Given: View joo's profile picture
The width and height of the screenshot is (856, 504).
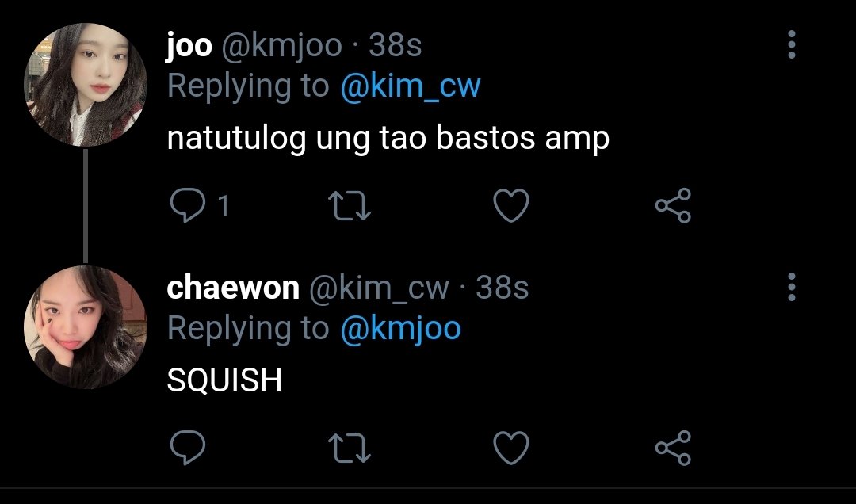Looking at the screenshot, I should tap(86, 85).
